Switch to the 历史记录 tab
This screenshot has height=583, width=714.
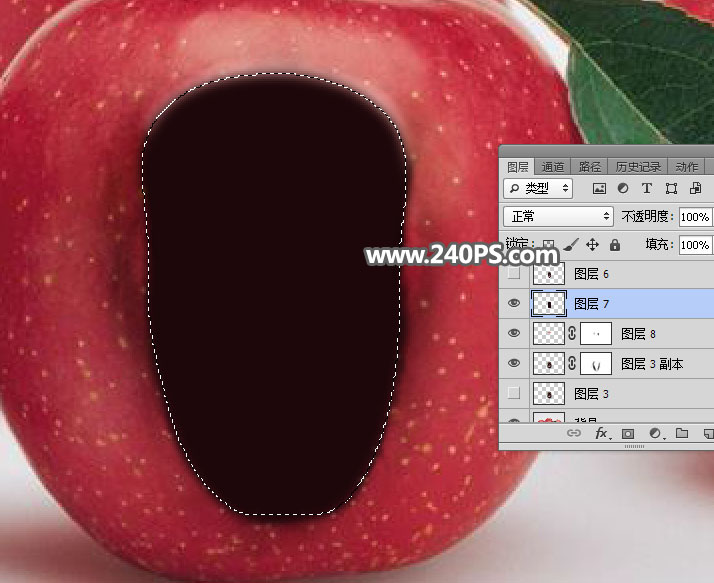coord(637,167)
